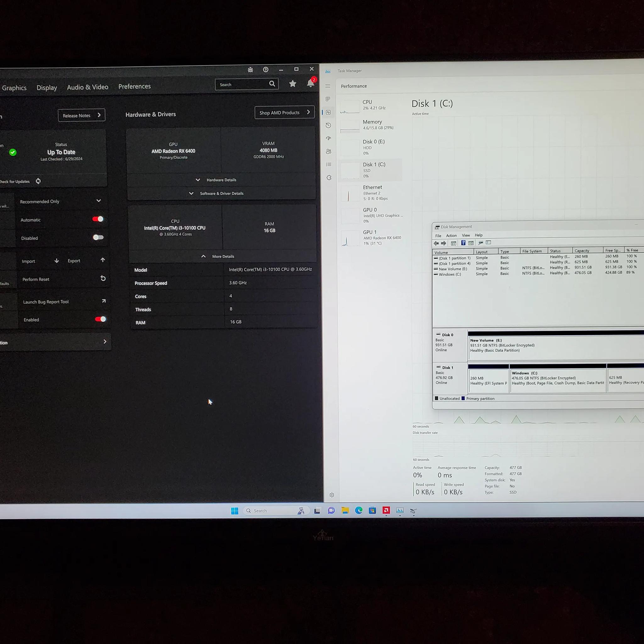Open the Help menu in Disk Management

click(x=479, y=235)
